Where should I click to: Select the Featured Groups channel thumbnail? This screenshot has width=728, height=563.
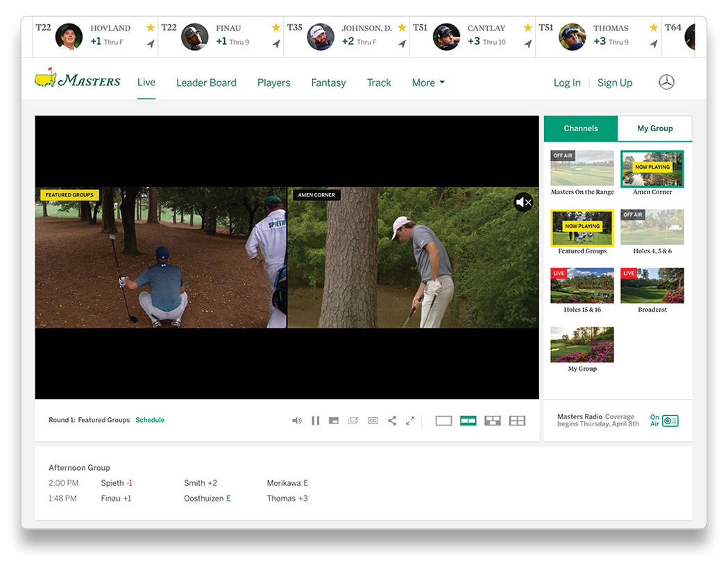(x=582, y=228)
